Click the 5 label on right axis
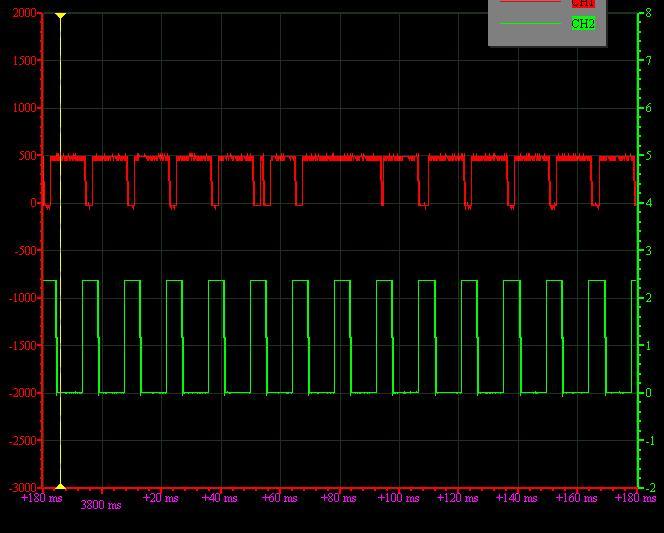664x533 pixels. click(648, 156)
